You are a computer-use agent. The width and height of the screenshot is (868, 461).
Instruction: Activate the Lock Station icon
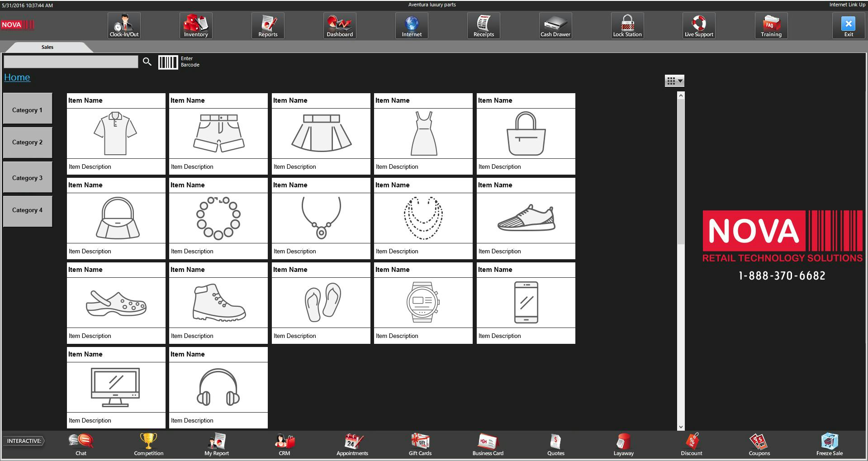click(x=627, y=26)
